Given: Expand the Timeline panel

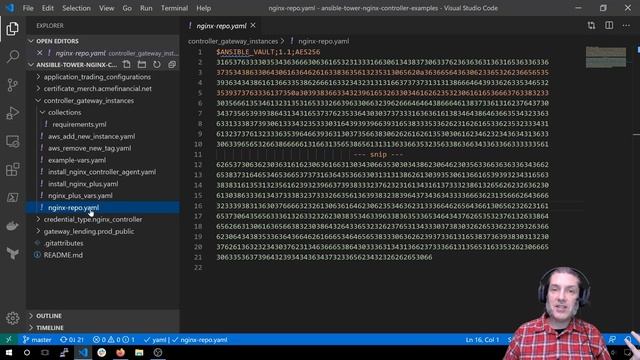Looking at the screenshot, I should tap(50, 328).
